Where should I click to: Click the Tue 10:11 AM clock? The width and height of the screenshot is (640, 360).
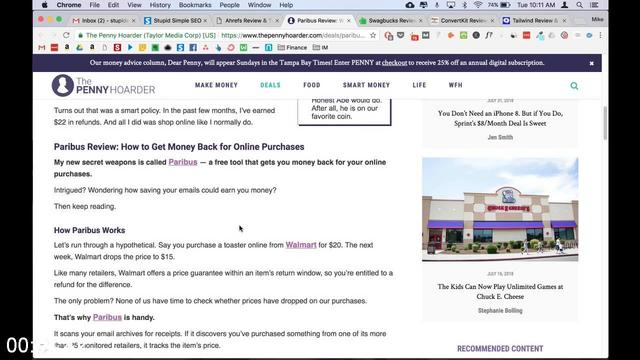tap(536, 5)
